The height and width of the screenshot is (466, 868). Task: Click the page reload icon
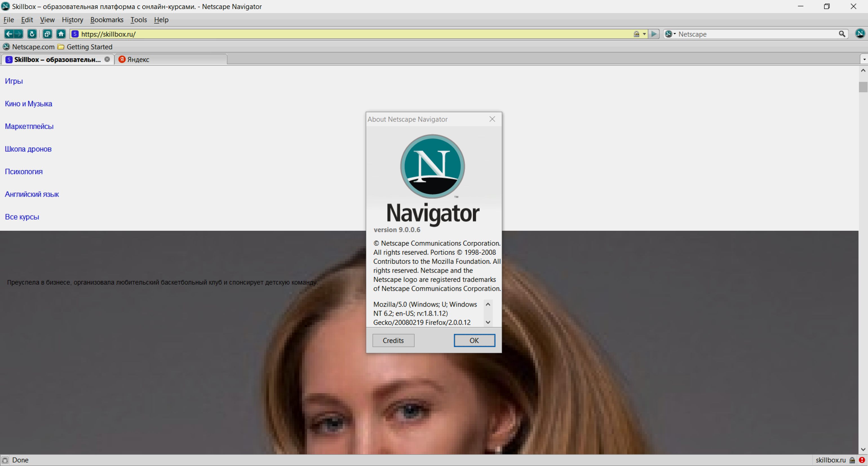coord(32,33)
